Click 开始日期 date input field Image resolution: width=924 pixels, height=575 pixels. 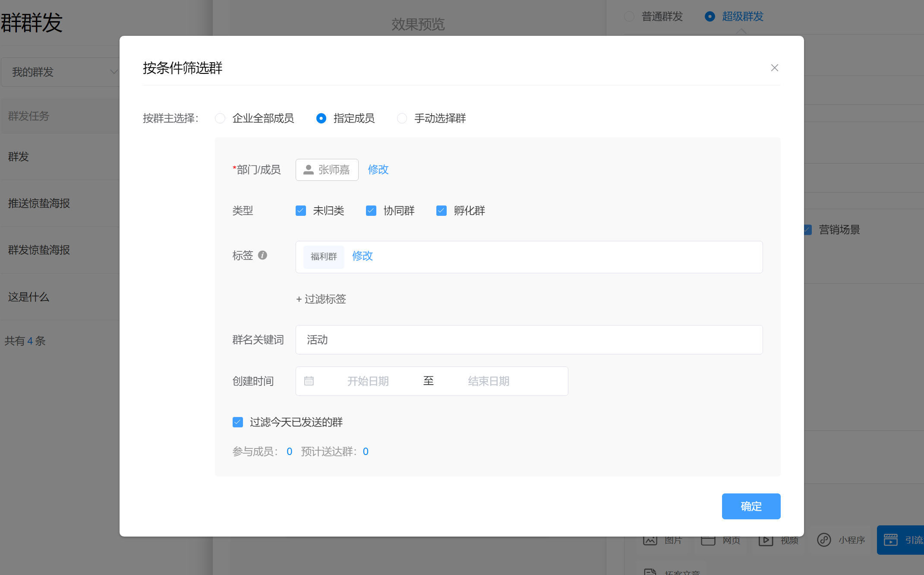[x=367, y=381]
